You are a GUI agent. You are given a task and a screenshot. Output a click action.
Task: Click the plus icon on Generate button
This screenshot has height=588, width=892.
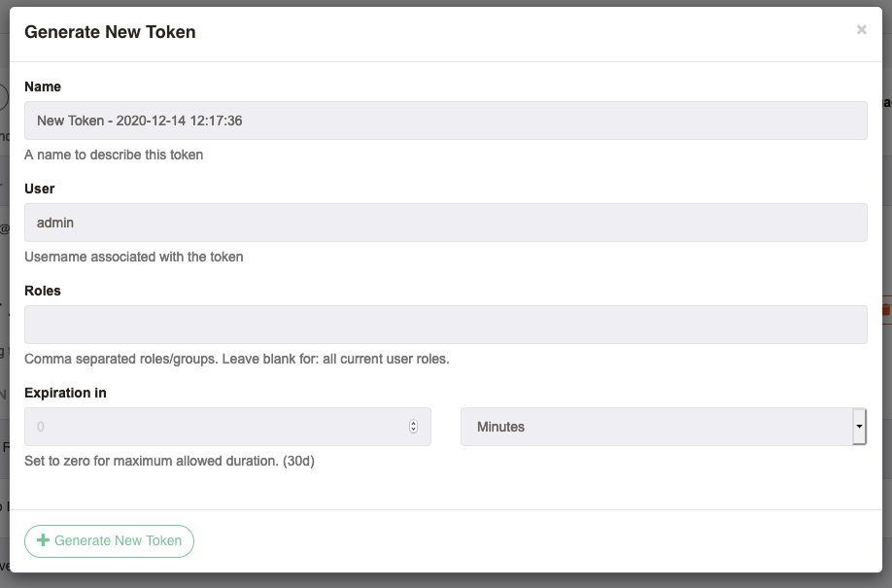pyautogui.click(x=43, y=540)
